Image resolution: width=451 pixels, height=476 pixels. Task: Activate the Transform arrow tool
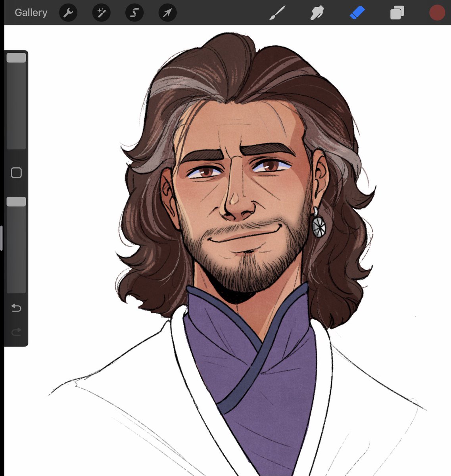(x=167, y=13)
